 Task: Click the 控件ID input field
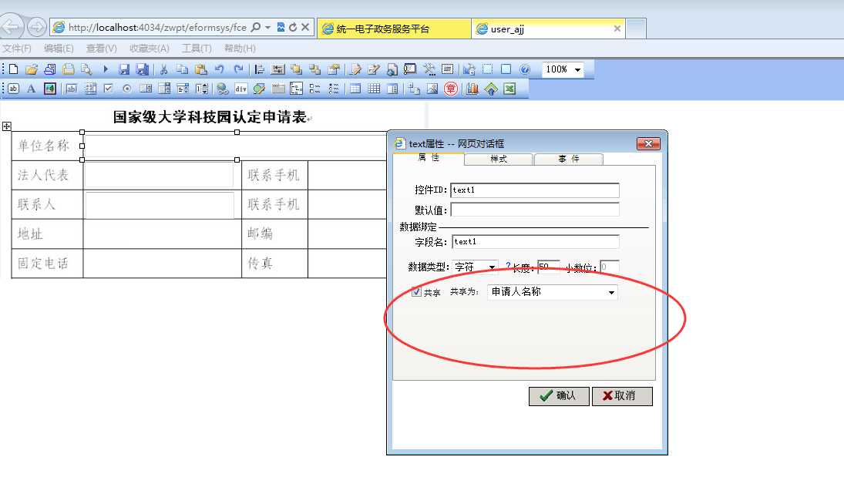[534, 190]
